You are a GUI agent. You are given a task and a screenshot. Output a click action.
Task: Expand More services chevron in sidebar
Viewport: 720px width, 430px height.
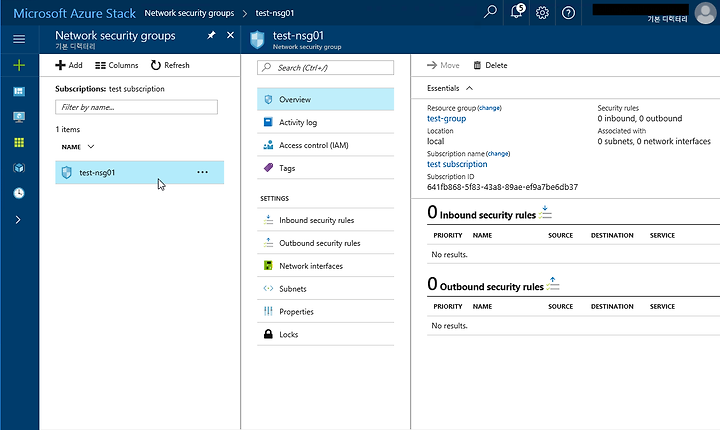[x=18, y=220]
